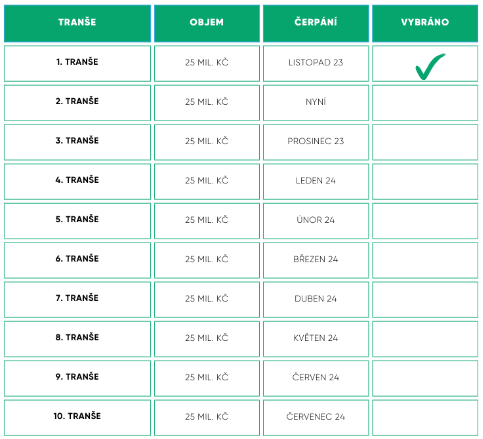Select the PROSINEC 23 cell

point(316,142)
